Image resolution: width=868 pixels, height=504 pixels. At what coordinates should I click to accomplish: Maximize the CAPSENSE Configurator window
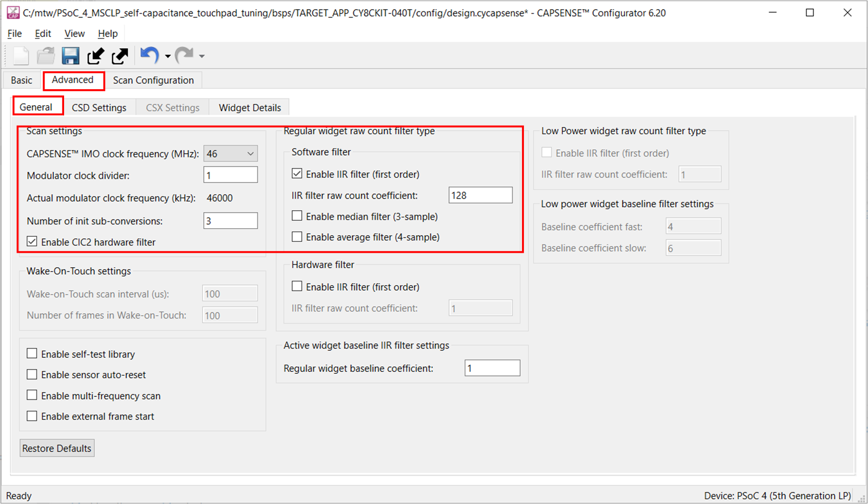810,13
